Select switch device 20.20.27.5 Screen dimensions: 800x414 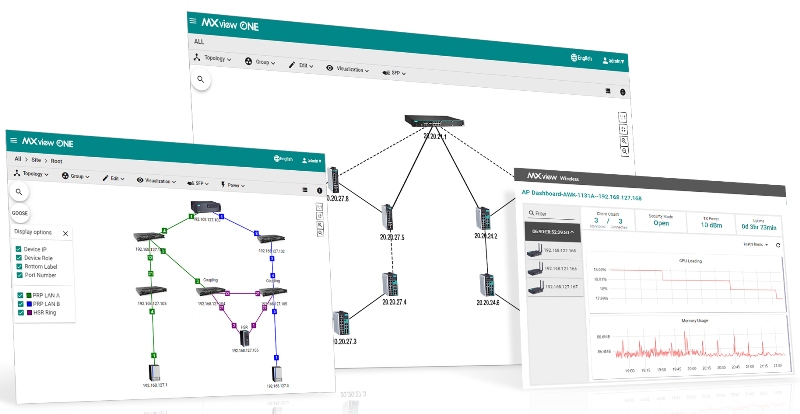[388, 217]
